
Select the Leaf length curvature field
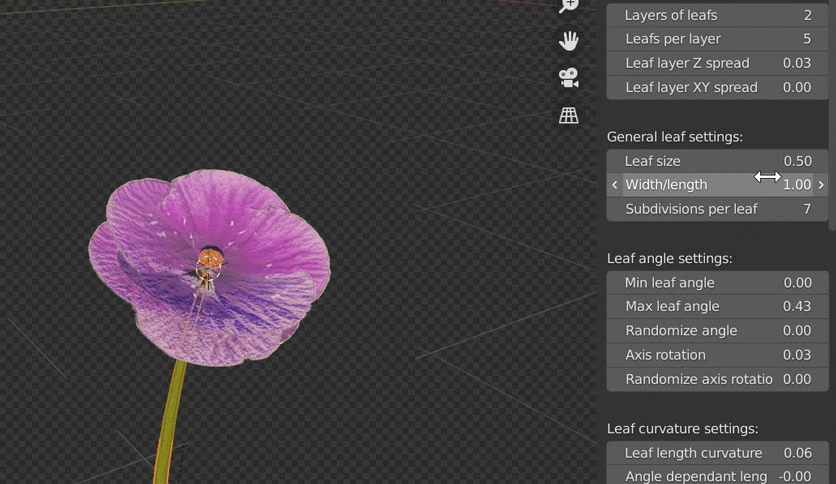[x=717, y=453]
